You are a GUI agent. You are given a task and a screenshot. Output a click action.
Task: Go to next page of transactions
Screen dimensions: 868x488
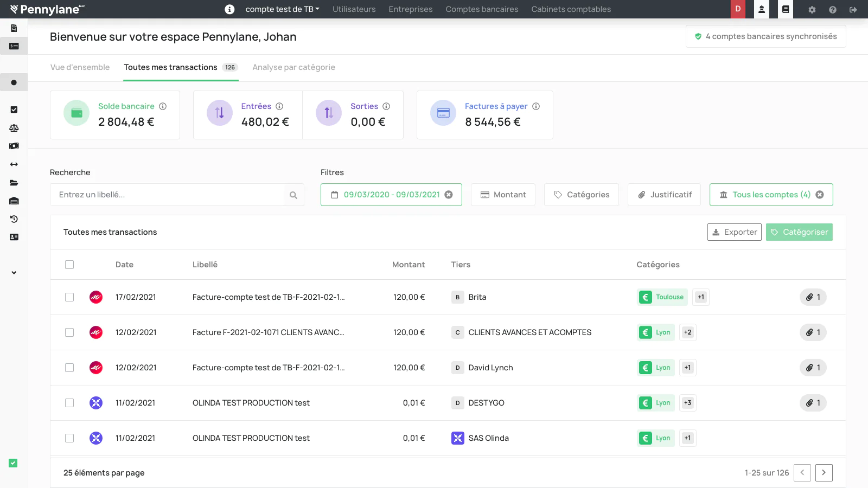[824, 473]
